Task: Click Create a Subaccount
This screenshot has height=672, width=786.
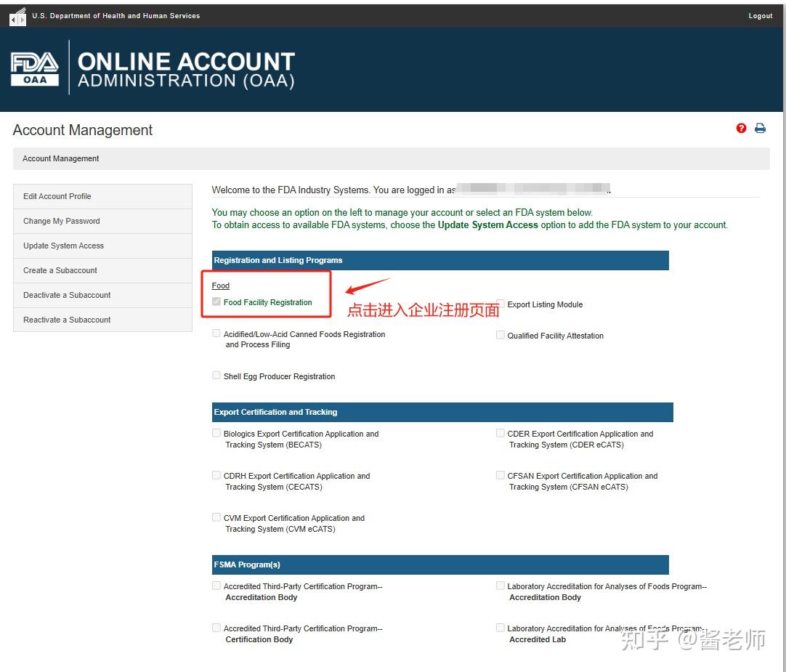Action: click(60, 270)
